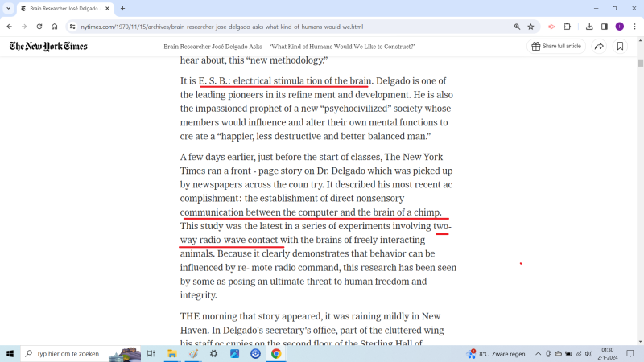Open the notification center
Viewport: 644px width, 362px height.
[x=630, y=353]
